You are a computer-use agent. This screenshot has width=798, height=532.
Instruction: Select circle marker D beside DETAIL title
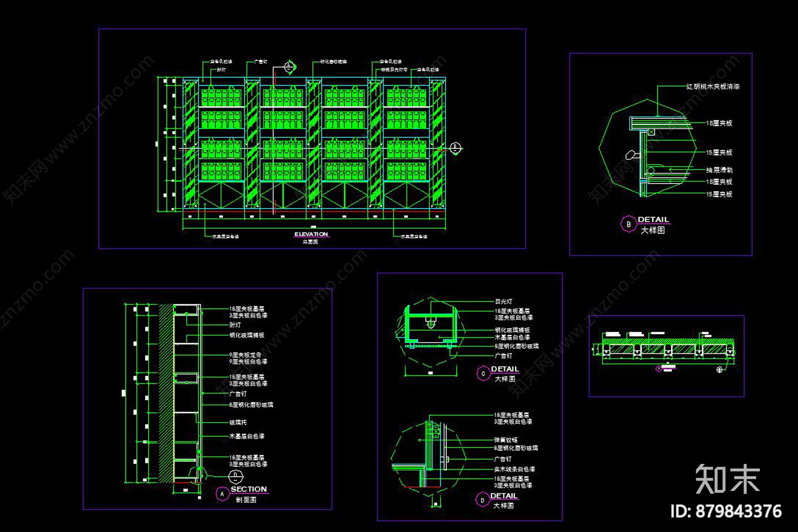tap(482, 500)
